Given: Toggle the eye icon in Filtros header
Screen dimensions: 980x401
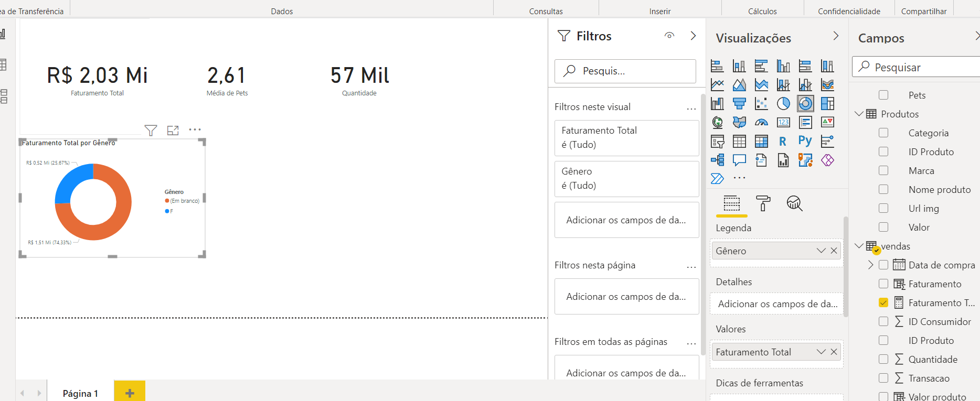Looking at the screenshot, I should [x=669, y=36].
